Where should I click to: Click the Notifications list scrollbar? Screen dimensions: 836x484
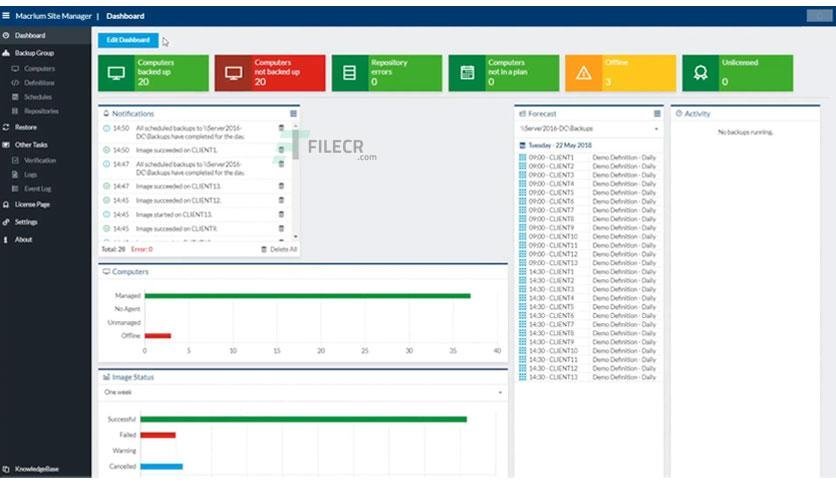click(x=295, y=181)
